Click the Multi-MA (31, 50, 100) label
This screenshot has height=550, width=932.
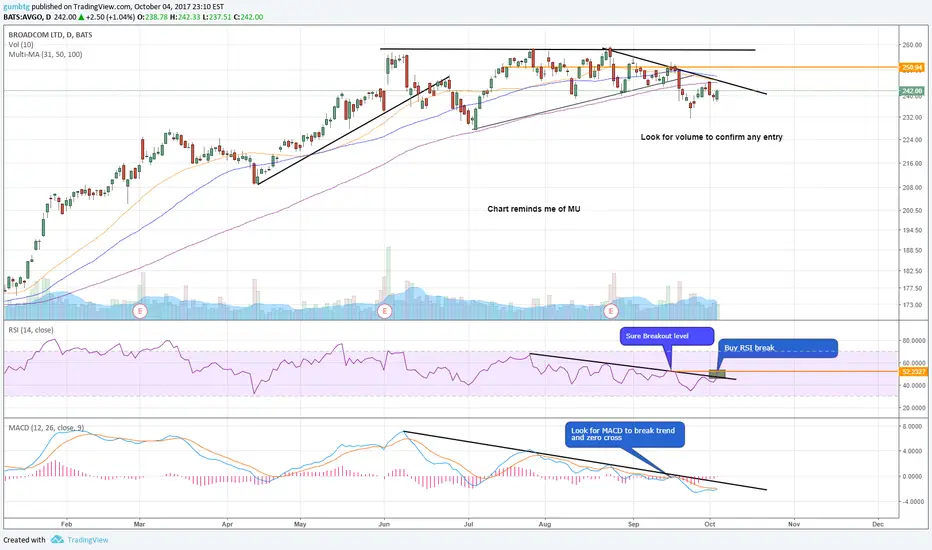click(45, 54)
